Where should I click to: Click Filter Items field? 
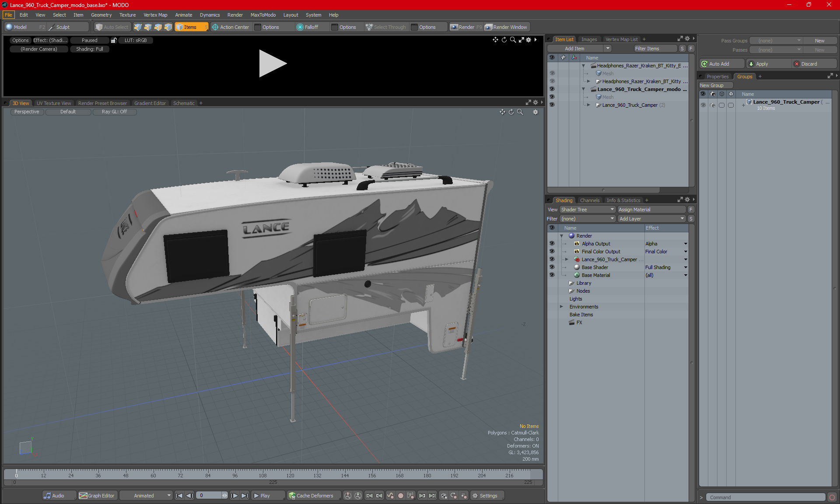pos(655,49)
